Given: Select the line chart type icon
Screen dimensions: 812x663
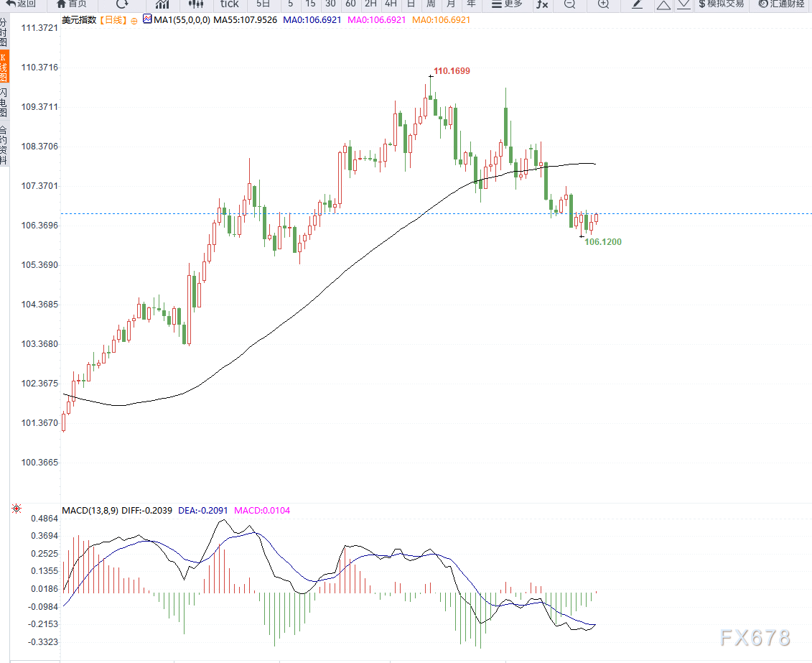Looking at the screenshot, I should point(162,4).
